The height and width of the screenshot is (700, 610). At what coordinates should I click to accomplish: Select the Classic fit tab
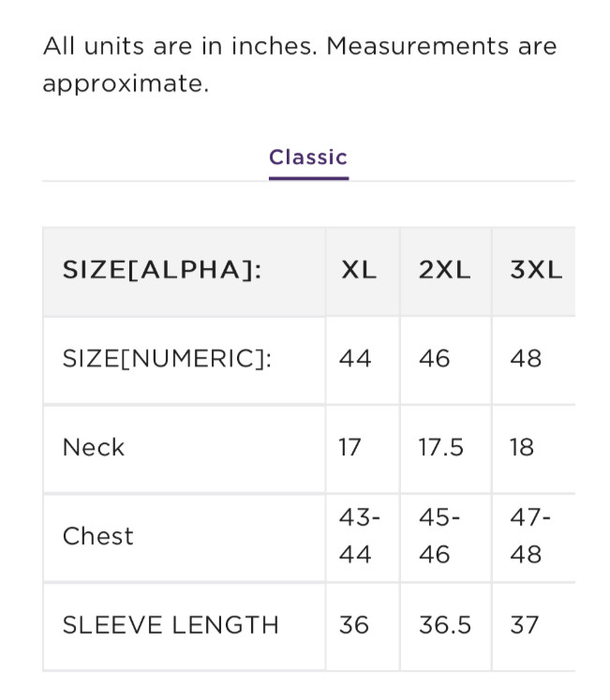point(307,157)
